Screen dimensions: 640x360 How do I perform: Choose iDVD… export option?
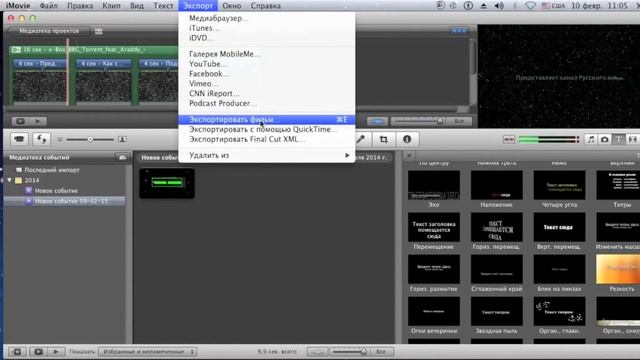267,38
